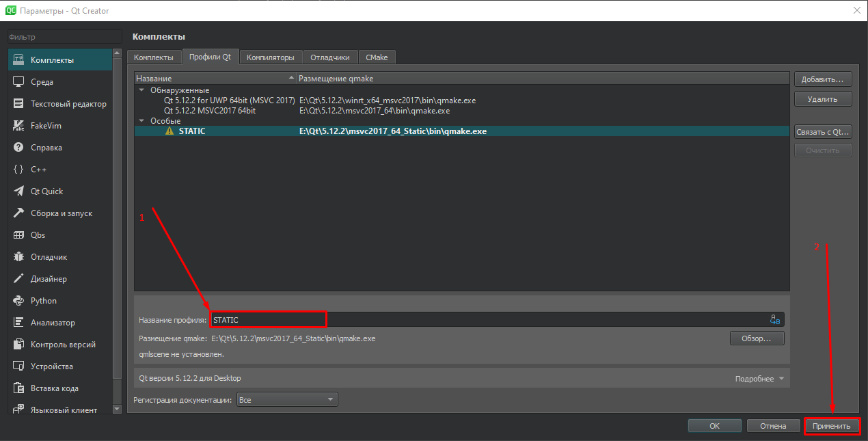
Task: Confirm settings with the OK button
Action: tap(714, 426)
